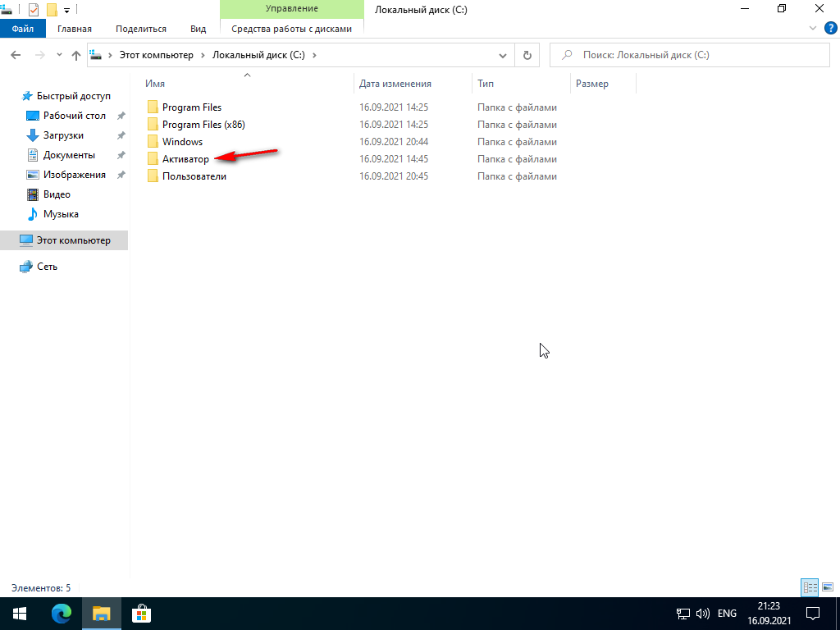Switch to details view in status bar
The image size is (840, 630).
point(810,587)
